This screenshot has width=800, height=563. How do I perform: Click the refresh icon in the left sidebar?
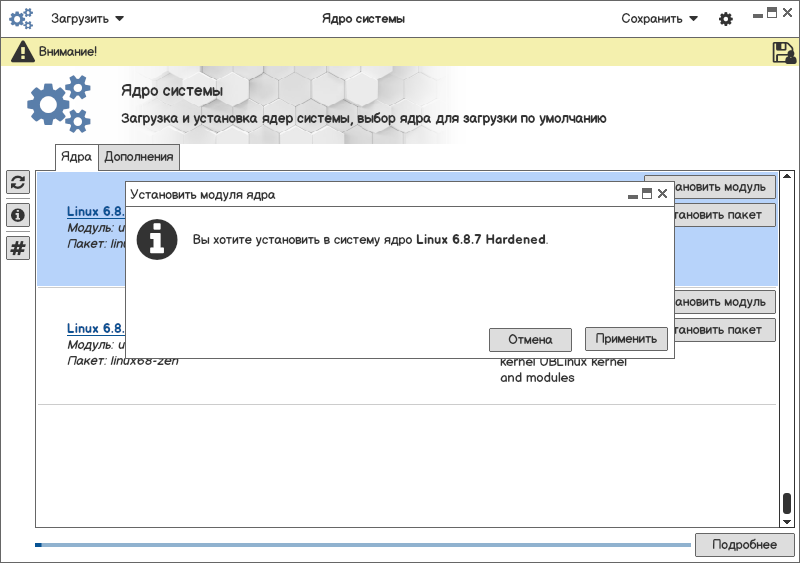[18, 182]
